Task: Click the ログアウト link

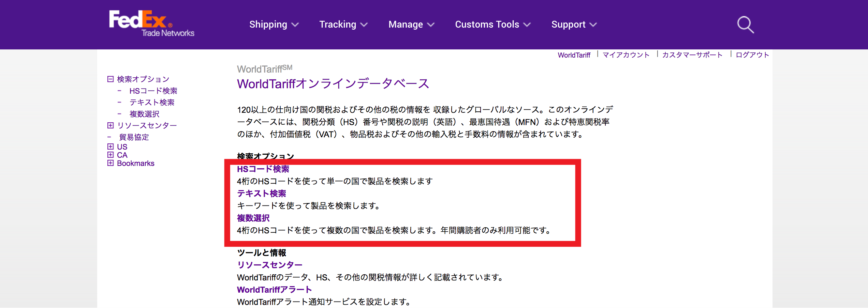Action: point(752,55)
